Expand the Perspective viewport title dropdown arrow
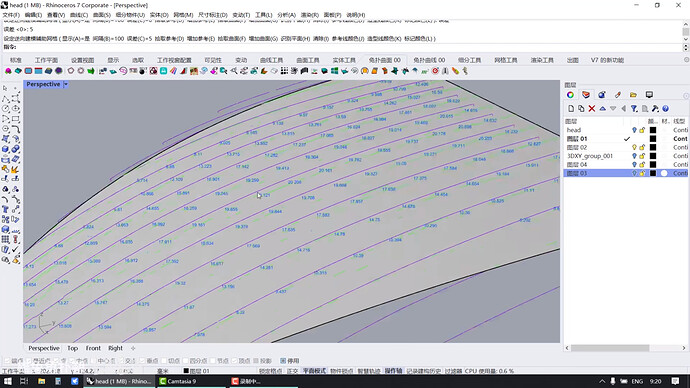Image resolution: width=690 pixels, height=388 pixels. point(66,84)
